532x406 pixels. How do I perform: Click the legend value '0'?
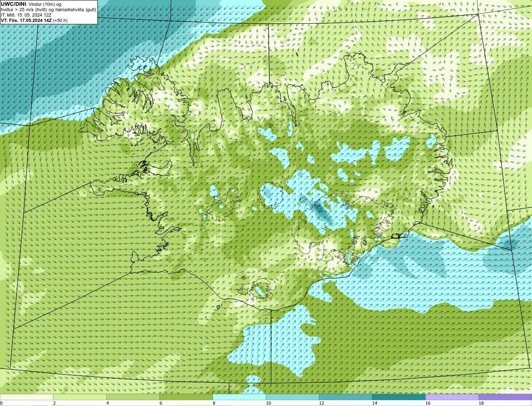pos(1,403)
